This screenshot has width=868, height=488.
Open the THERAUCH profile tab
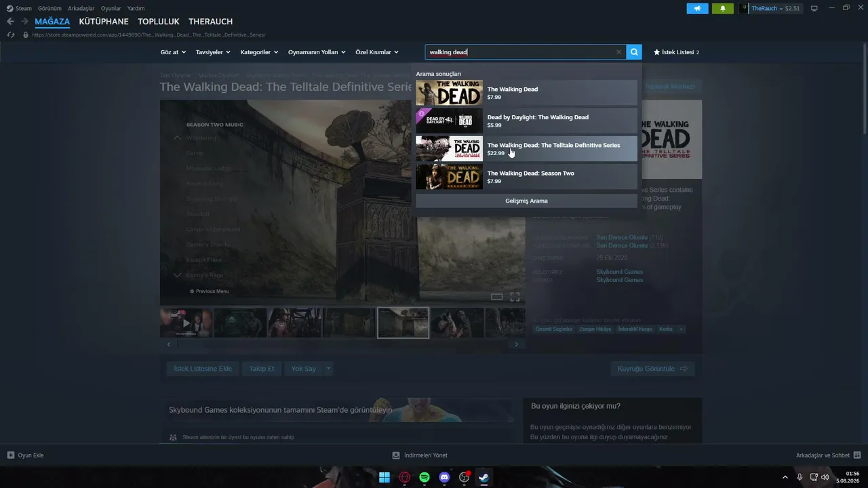[x=210, y=22]
